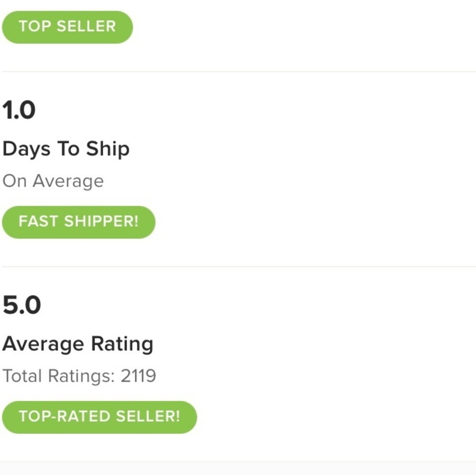Click the word "Days" in the heading

click(26, 149)
